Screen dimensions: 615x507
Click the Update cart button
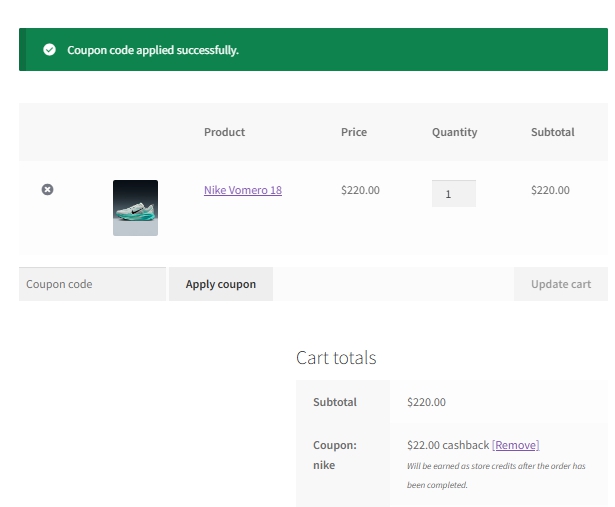(561, 284)
